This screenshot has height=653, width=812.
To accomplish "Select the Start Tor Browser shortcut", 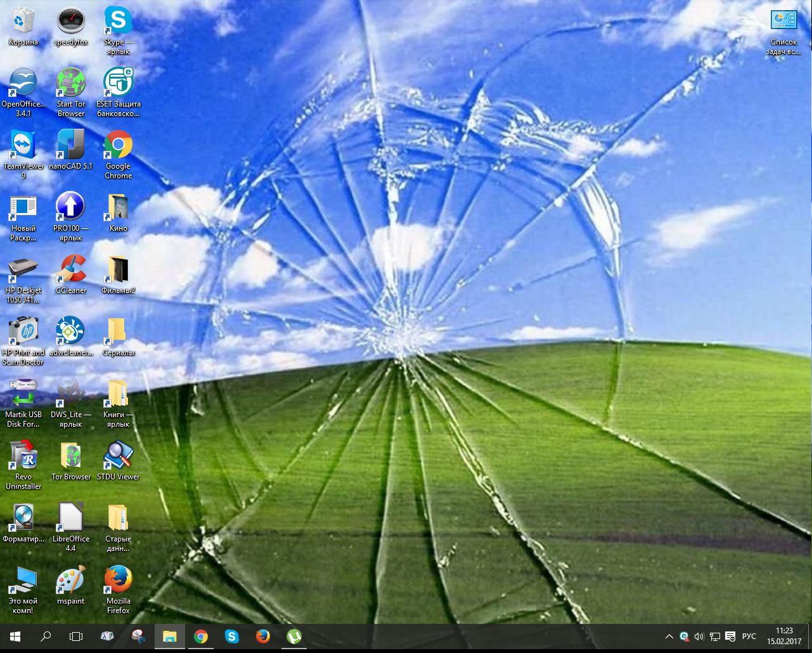I will pyautogui.click(x=70, y=93).
